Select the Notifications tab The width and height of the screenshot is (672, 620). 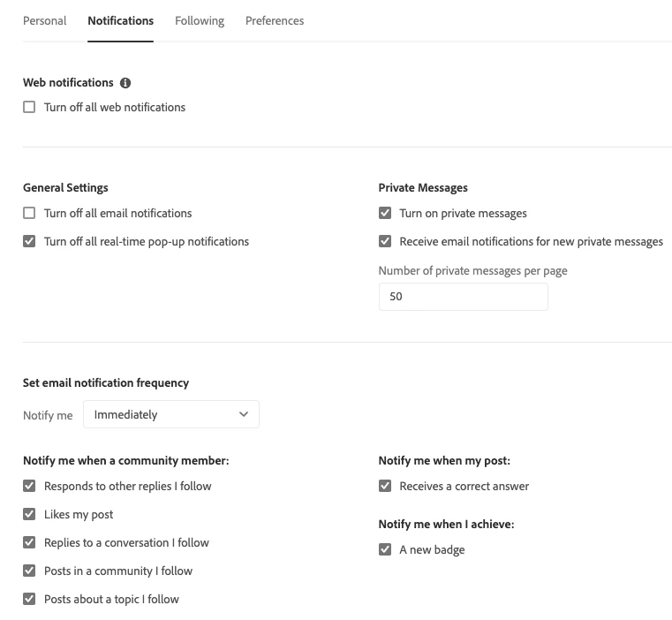[x=121, y=20]
